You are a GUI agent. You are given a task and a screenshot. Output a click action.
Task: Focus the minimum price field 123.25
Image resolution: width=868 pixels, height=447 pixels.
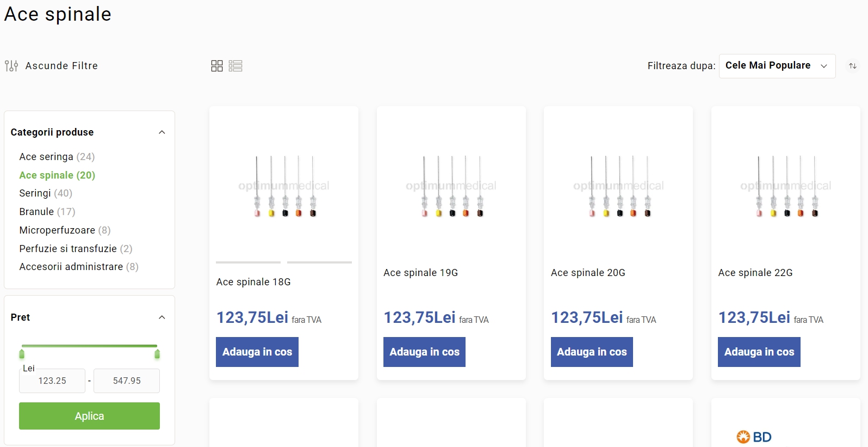tap(52, 381)
